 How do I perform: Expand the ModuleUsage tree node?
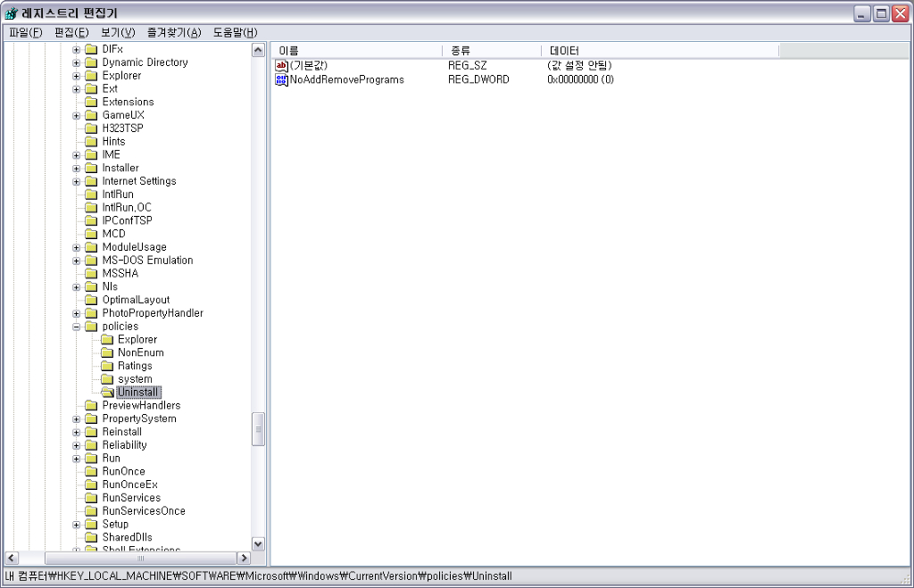[77, 248]
